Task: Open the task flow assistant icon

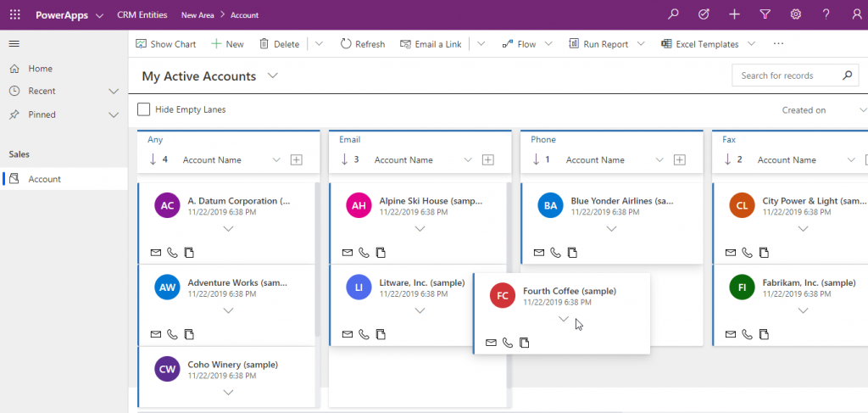Action: [704, 15]
